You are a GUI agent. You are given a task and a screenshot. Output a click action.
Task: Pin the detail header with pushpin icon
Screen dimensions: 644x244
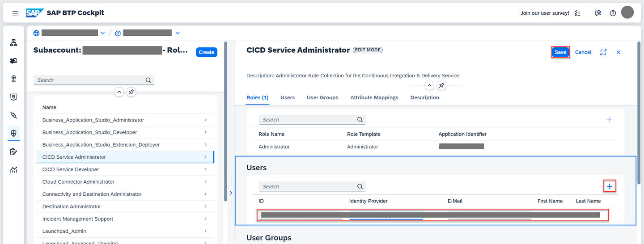441,85
